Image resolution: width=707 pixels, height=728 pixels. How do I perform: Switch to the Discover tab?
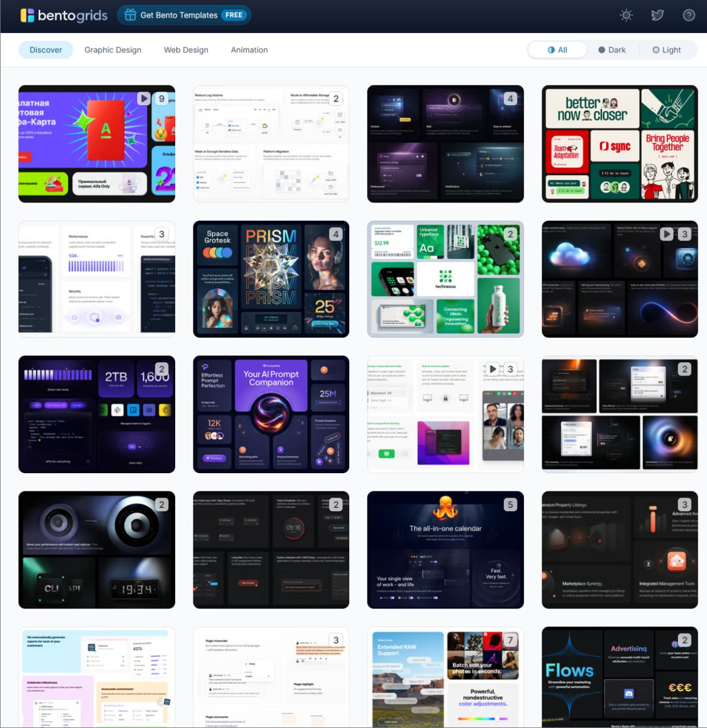point(46,50)
